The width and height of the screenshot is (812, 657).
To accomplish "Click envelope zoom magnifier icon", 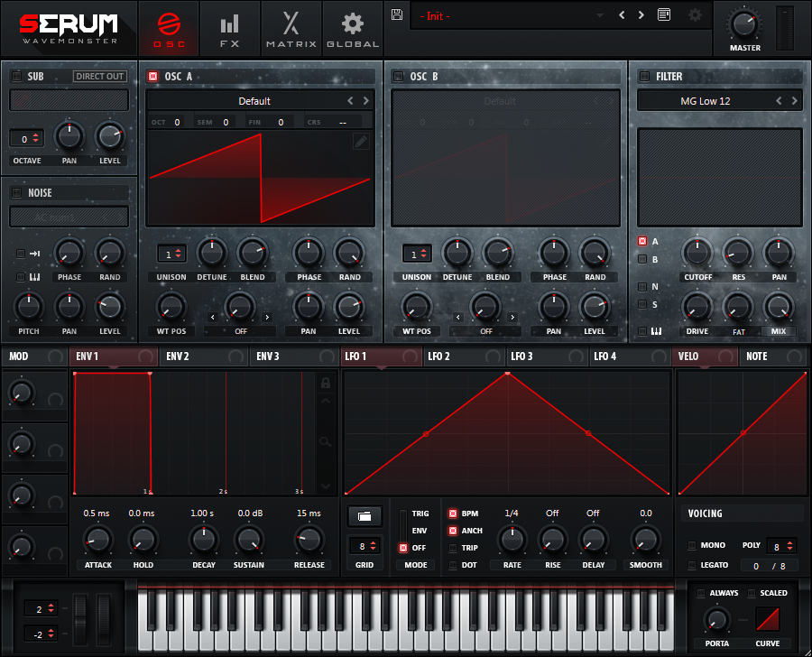I will [x=325, y=441].
